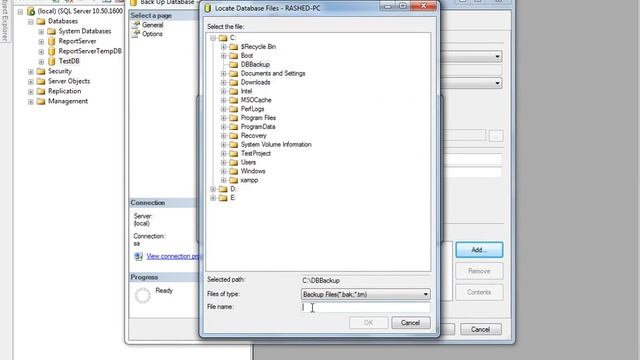
Task: Click the Users folder icon
Action: pos(233,162)
